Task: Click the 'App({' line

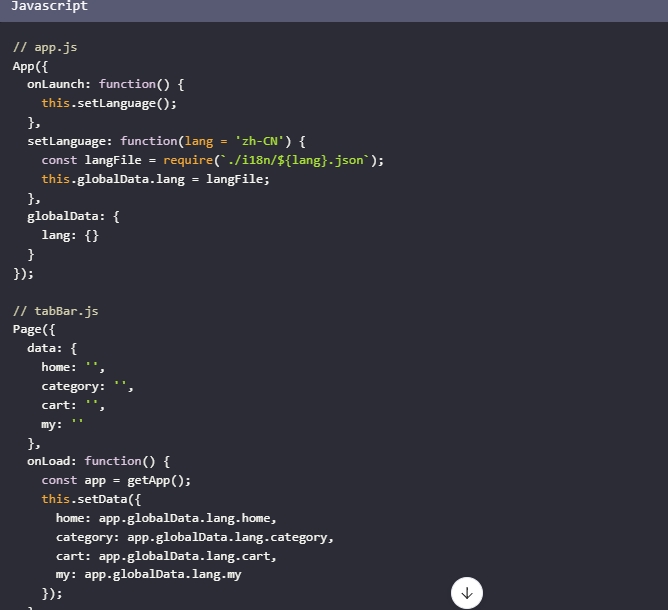Action: (30, 66)
